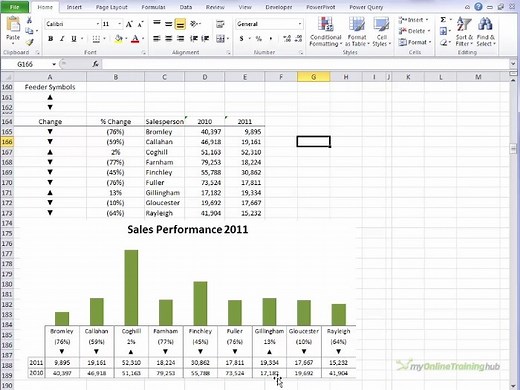Screen dimensions: 520x390
Task: Click Increase Decimal
Action: [287, 39]
